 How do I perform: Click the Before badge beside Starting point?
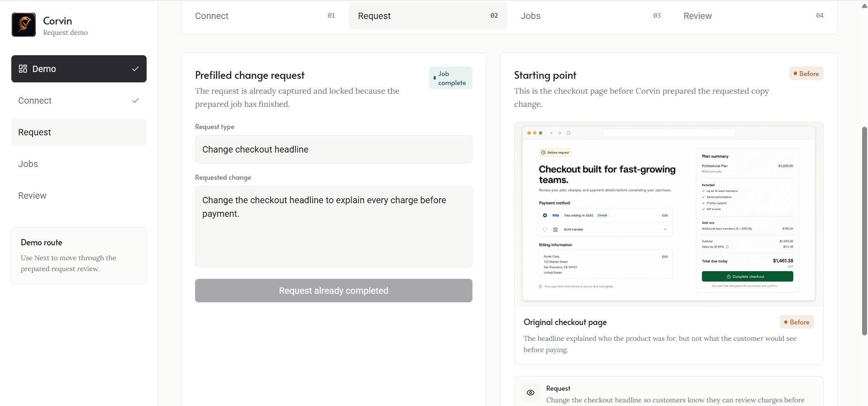(x=806, y=74)
